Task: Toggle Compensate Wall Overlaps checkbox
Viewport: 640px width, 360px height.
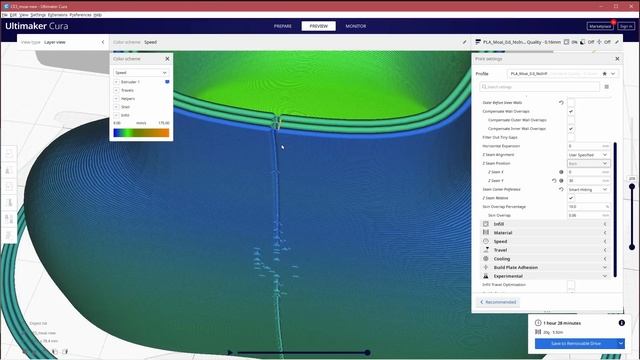Action: tap(571, 111)
